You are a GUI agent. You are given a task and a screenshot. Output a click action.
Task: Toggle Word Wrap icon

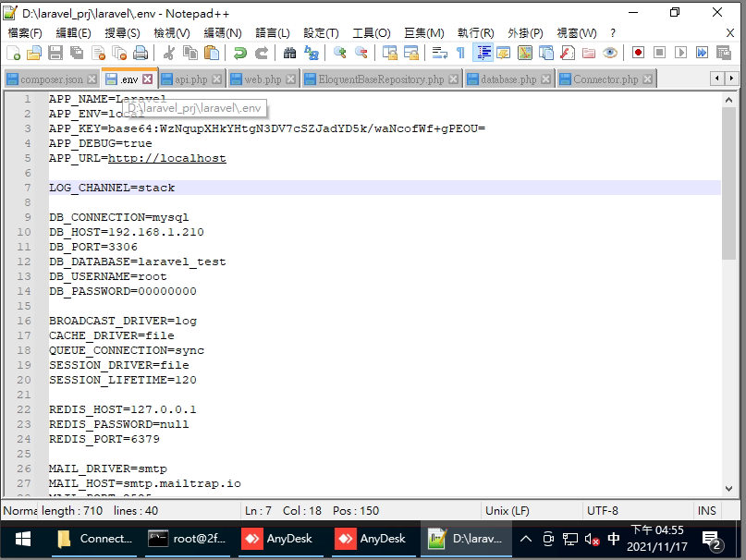(439, 53)
